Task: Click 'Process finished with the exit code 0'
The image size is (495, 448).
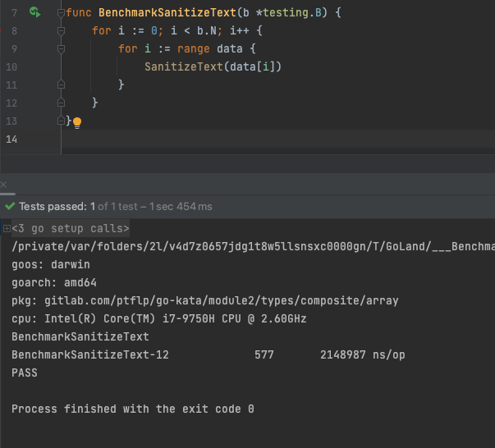Action: 133,409
